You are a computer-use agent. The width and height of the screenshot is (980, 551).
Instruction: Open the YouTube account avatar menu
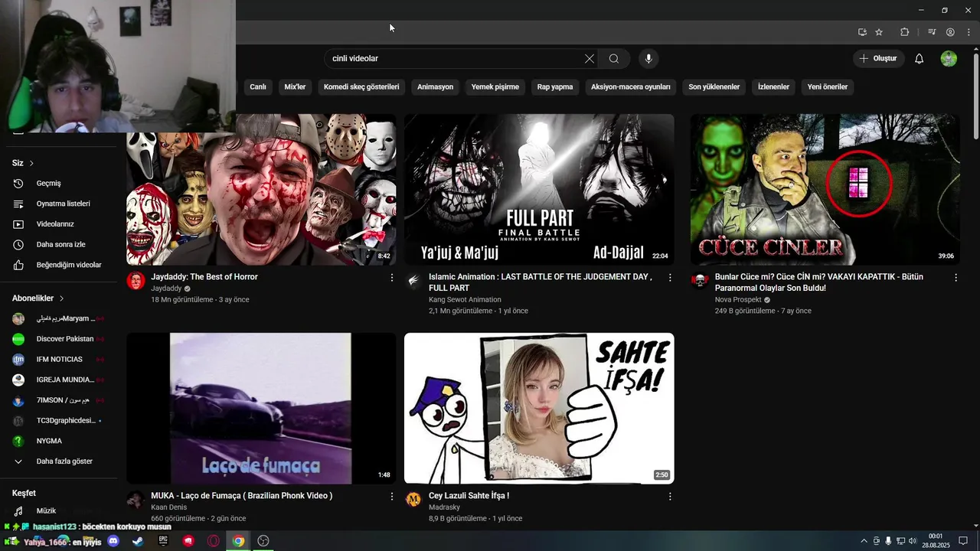click(x=949, y=59)
